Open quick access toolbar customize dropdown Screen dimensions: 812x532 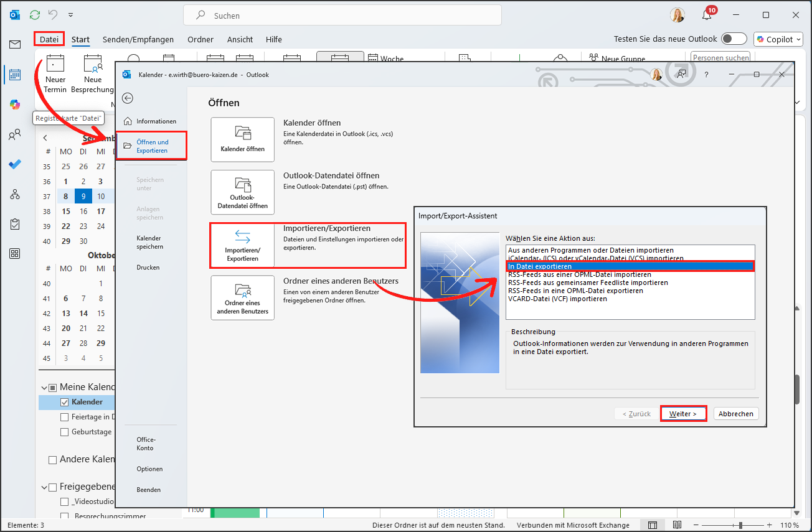(x=70, y=14)
